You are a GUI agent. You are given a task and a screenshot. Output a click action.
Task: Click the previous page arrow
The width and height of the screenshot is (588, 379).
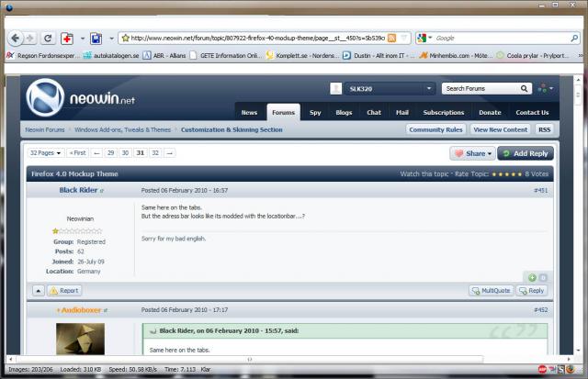pyautogui.click(x=96, y=153)
